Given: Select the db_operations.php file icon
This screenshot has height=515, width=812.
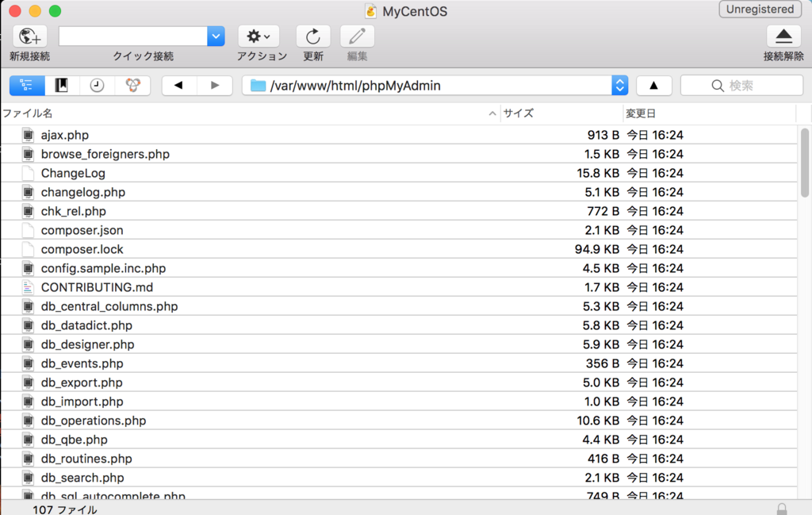Looking at the screenshot, I should tap(28, 421).
